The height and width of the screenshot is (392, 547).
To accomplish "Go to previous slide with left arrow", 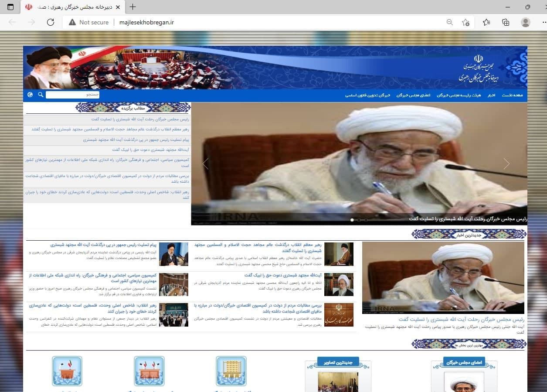I will pos(206,164).
